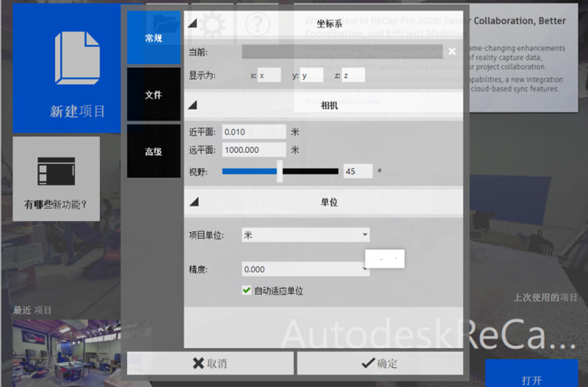Click the 视野 value field 45

pyautogui.click(x=358, y=171)
